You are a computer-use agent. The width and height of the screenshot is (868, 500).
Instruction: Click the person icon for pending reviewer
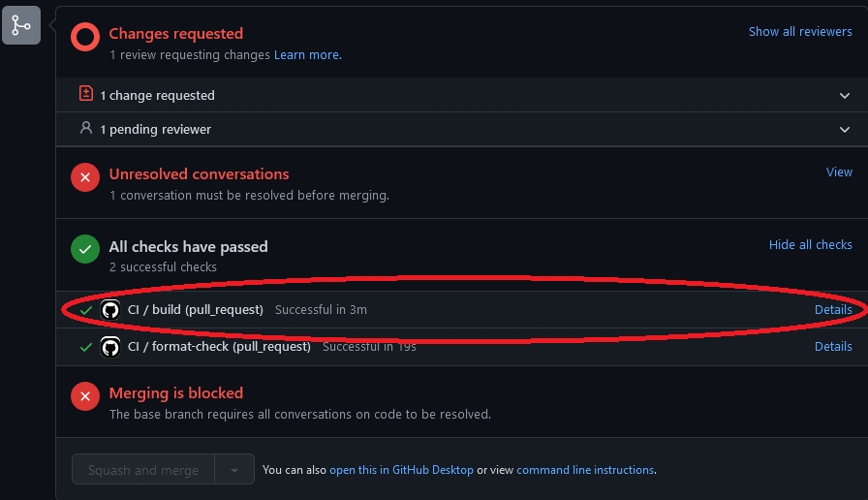(x=86, y=128)
